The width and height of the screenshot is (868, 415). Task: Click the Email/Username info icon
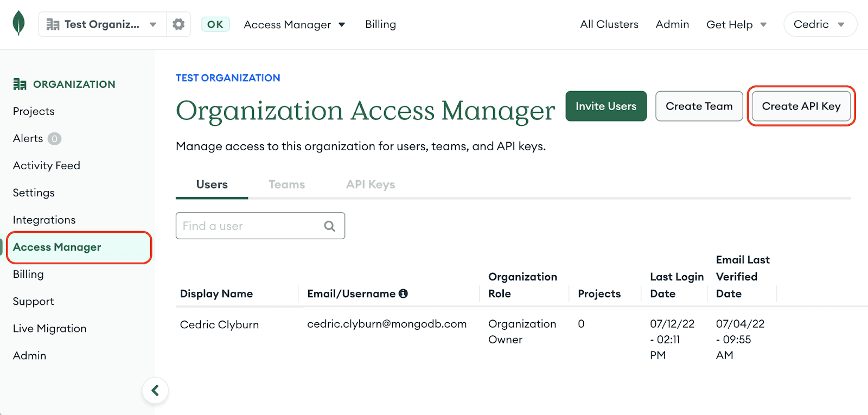pyautogui.click(x=403, y=293)
